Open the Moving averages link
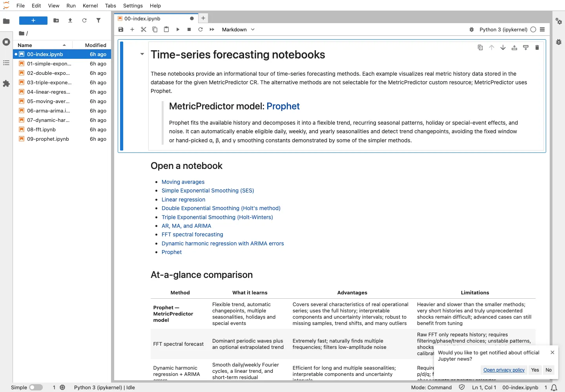This screenshot has width=565, height=392. [x=183, y=182]
